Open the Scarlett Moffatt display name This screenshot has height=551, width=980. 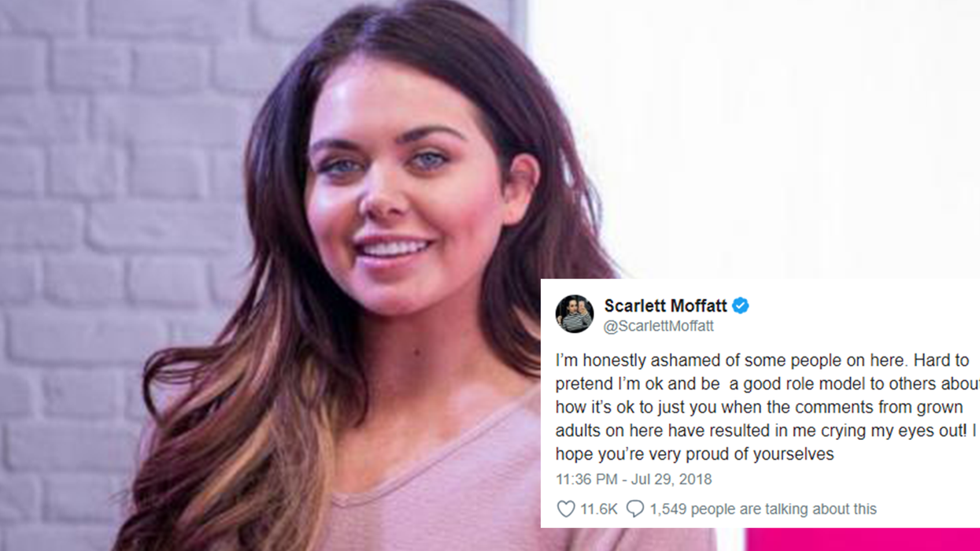click(665, 305)
